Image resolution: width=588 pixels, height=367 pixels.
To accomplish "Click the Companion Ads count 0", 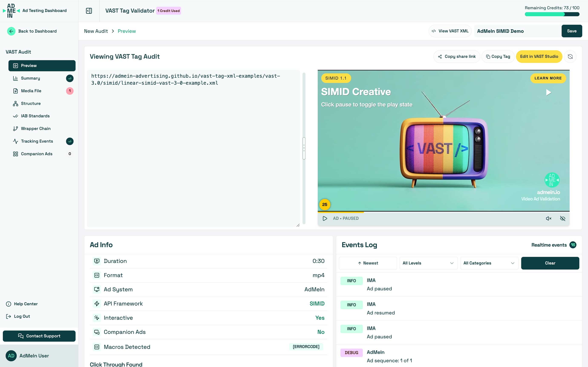I will coord(70,154).
